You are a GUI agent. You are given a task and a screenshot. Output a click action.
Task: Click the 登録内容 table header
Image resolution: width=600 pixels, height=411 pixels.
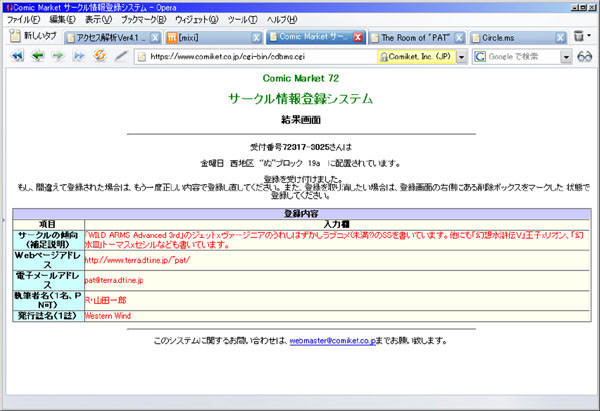pos(301,214)
